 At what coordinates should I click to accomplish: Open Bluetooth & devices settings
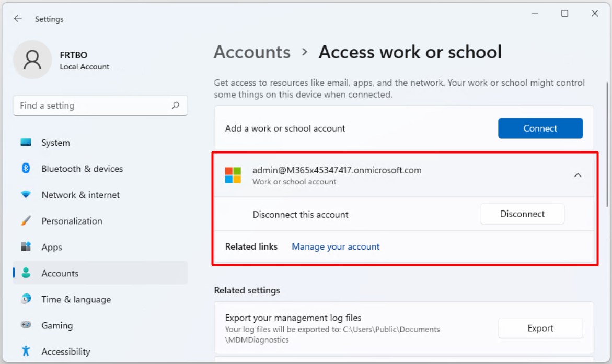[83, 169]
